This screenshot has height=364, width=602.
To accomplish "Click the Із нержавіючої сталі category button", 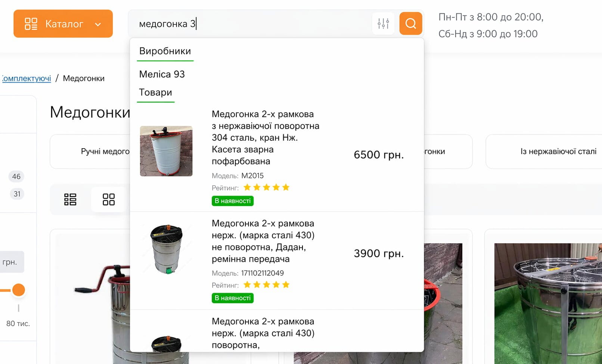I will [x=558, y=152].
